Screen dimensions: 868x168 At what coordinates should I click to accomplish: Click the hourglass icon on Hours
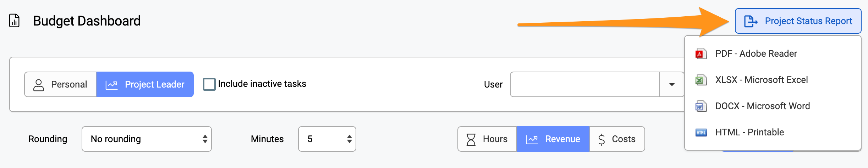pos(471,139)
